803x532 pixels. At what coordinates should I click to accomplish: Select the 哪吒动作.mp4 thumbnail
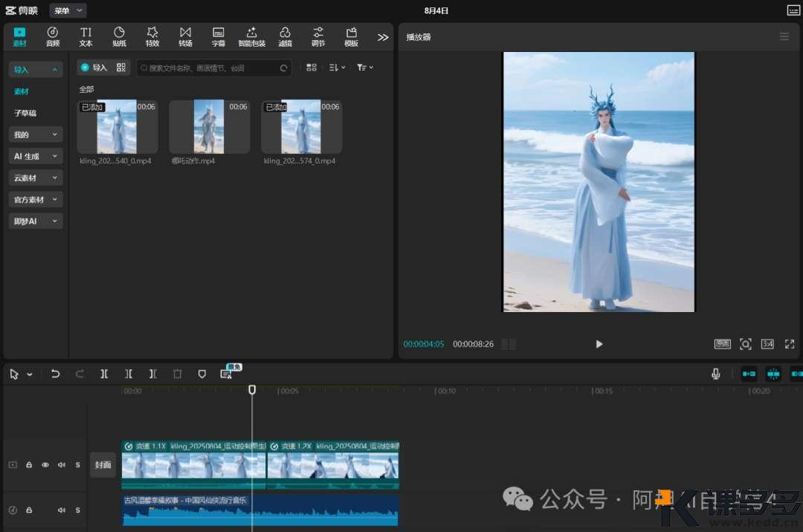click(210, 126)
